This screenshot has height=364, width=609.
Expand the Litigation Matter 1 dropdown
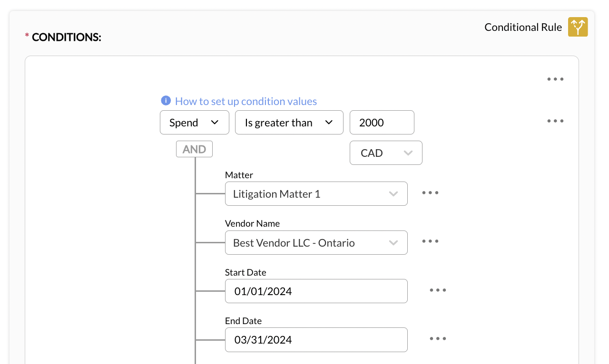[316, 194]
